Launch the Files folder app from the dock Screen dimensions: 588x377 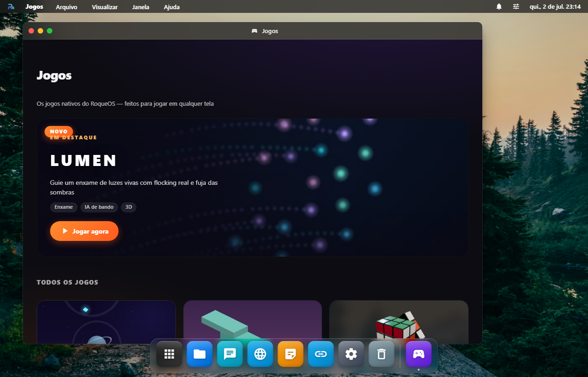coord(200,354)
